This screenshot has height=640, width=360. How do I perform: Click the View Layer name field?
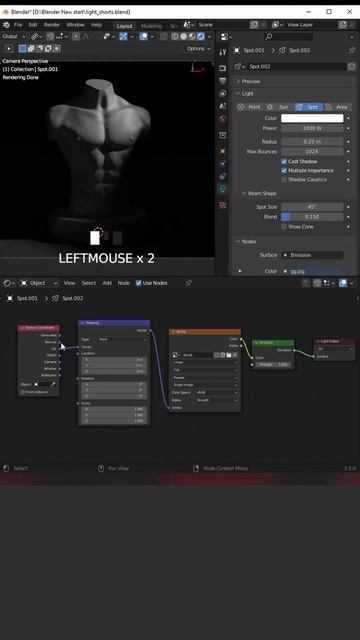coord(311,25)
